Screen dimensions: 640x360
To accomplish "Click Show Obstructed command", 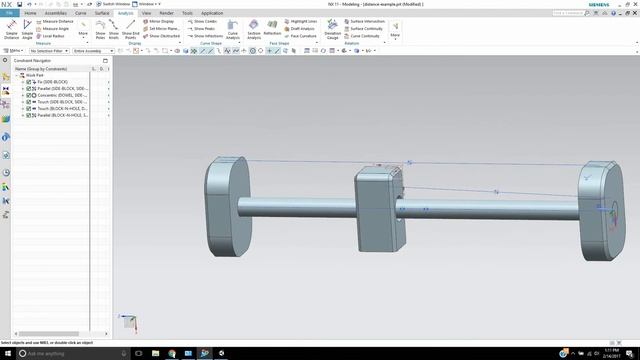I will coord(161,36).
